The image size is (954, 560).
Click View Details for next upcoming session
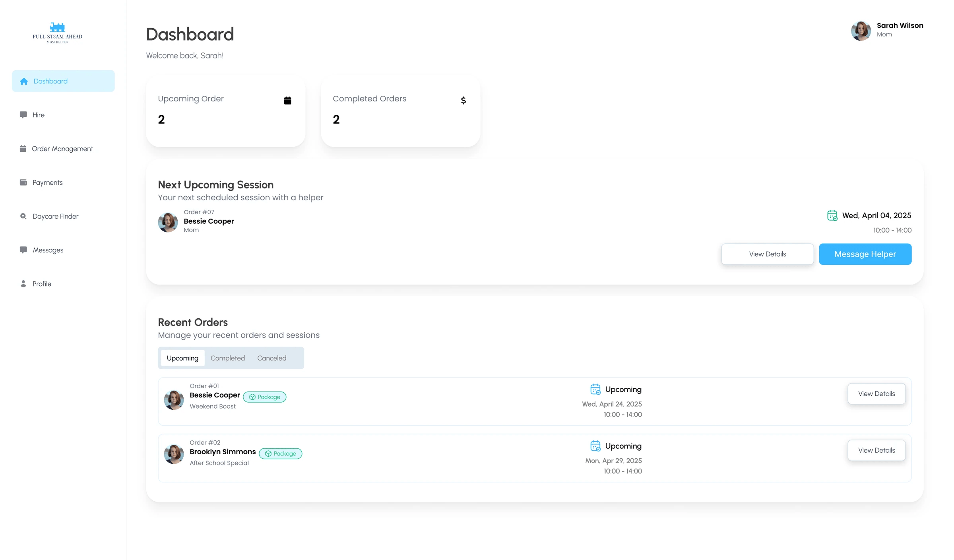coord(767,254)
